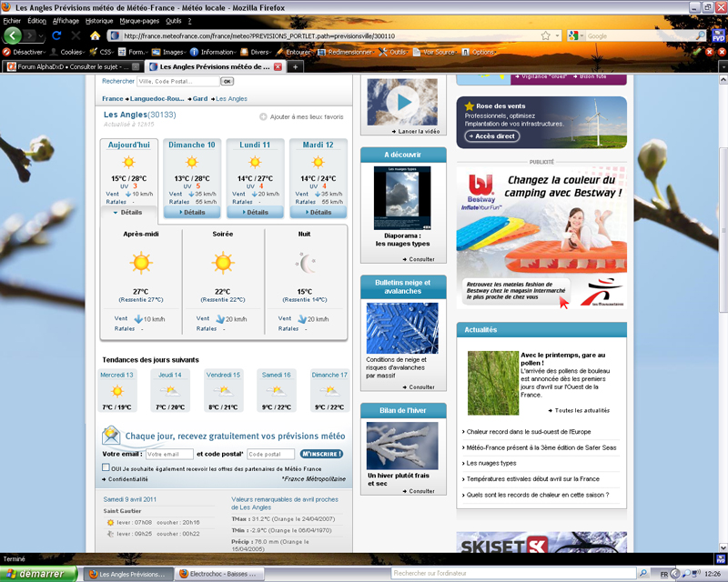Bookmark this page with the star icon
728x582 pixels.
pos(545,35)
